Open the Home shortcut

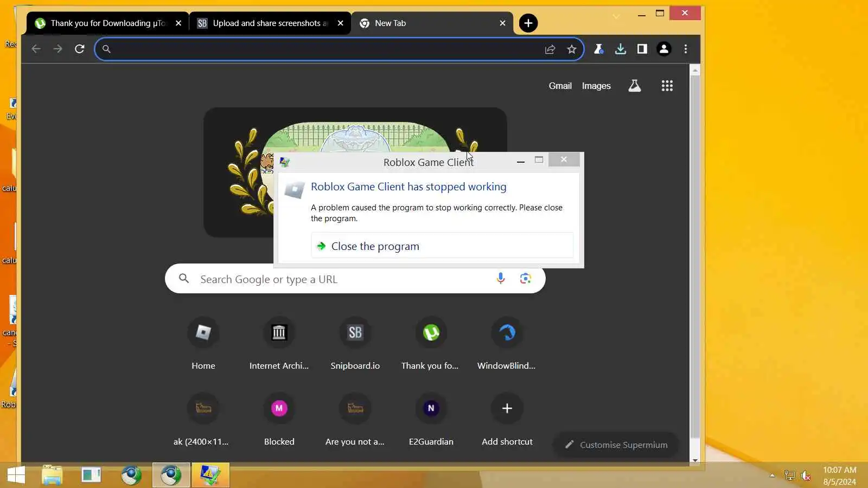(x=203, y=343)
